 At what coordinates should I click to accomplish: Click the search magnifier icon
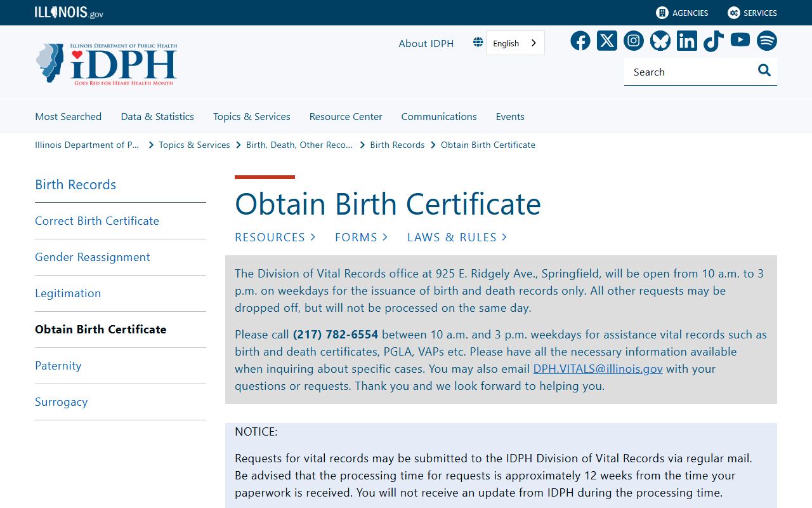point(764,70)
